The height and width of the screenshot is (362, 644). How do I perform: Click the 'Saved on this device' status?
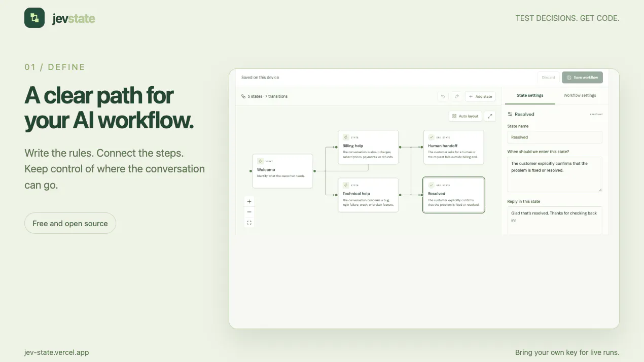tap(260, 78)
